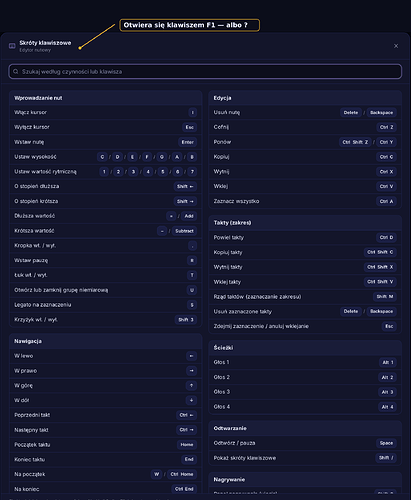Close the shortcuts dialog with the X
Screen dimensions: 411x500
pos(396,46)
